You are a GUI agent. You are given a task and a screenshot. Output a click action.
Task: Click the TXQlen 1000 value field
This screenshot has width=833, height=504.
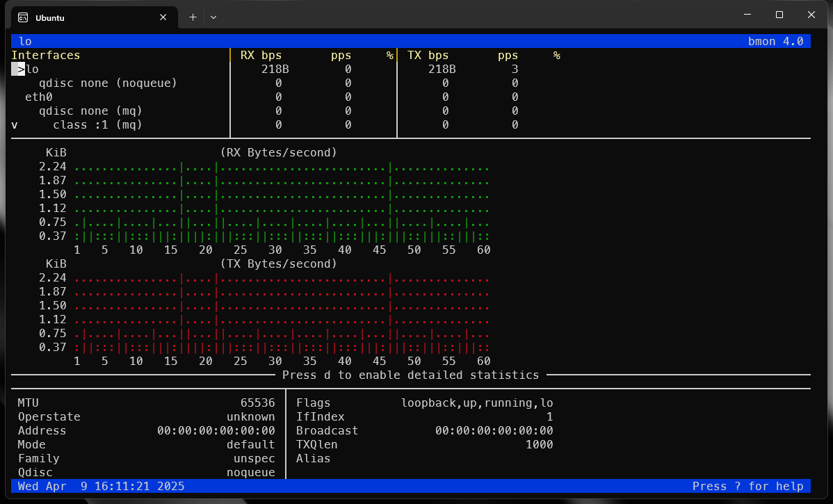tap(540, 444)
